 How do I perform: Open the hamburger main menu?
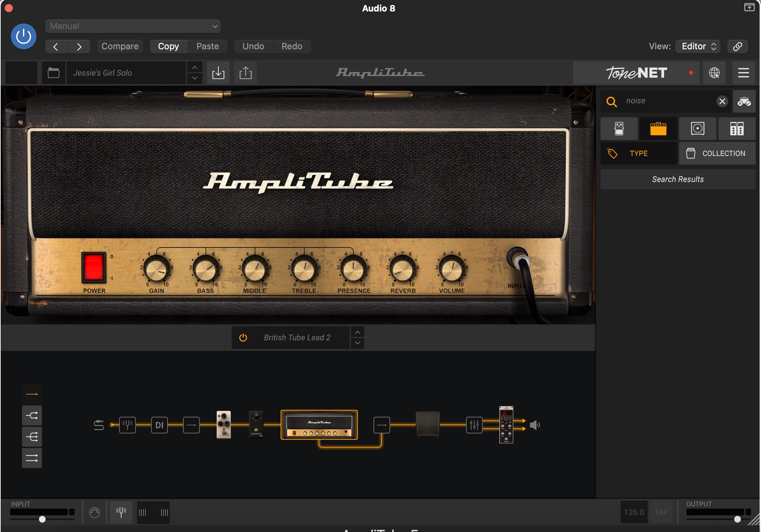743,73
